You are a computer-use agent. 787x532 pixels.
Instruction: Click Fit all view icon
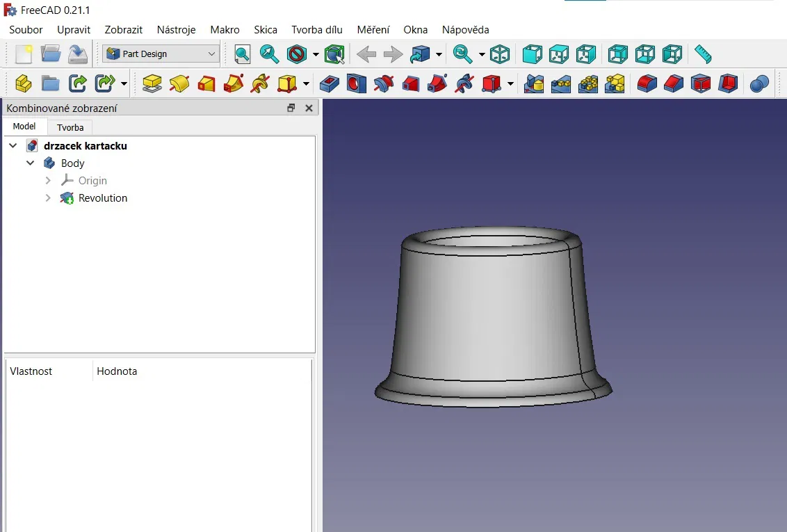click(242, 54)
